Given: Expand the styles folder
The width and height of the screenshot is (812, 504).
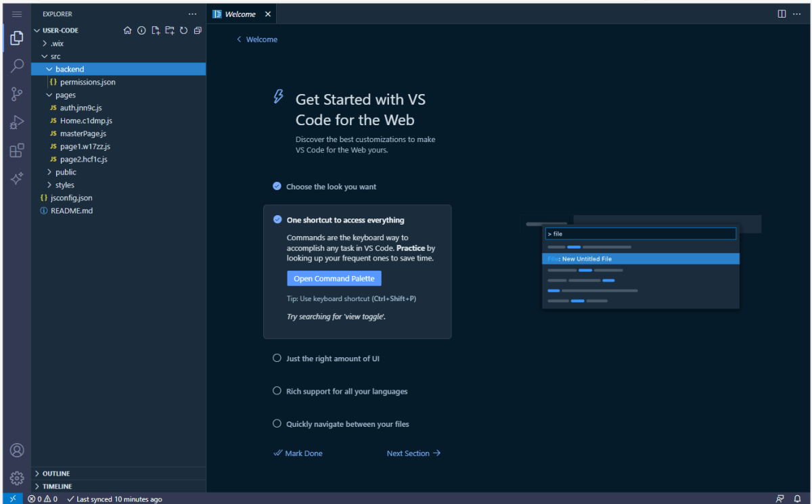Looking at the screenshot, I should (x=118, y=185).
